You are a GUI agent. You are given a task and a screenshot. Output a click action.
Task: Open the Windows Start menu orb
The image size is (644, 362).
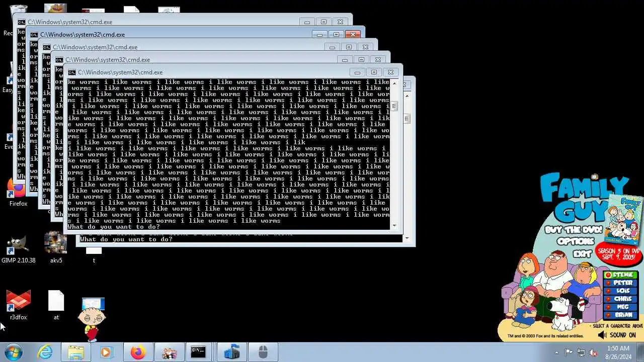[x=13, y=352]
